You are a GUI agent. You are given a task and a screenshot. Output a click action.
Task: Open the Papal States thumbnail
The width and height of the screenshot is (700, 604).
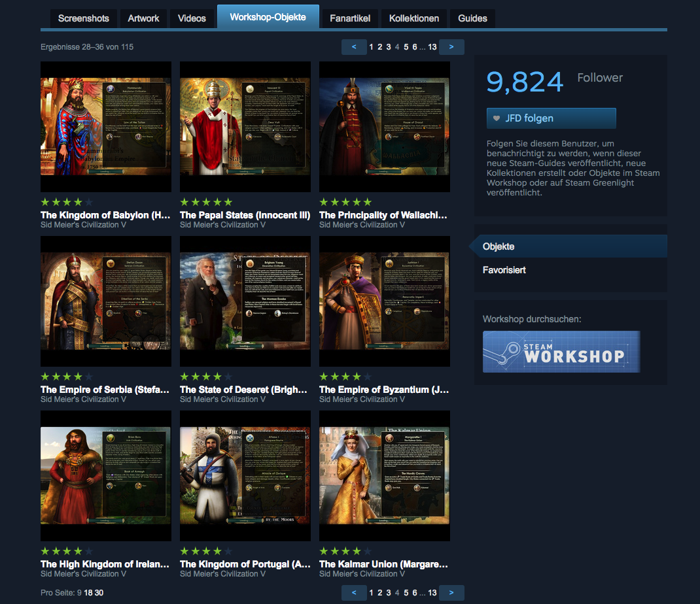point(245,127)
